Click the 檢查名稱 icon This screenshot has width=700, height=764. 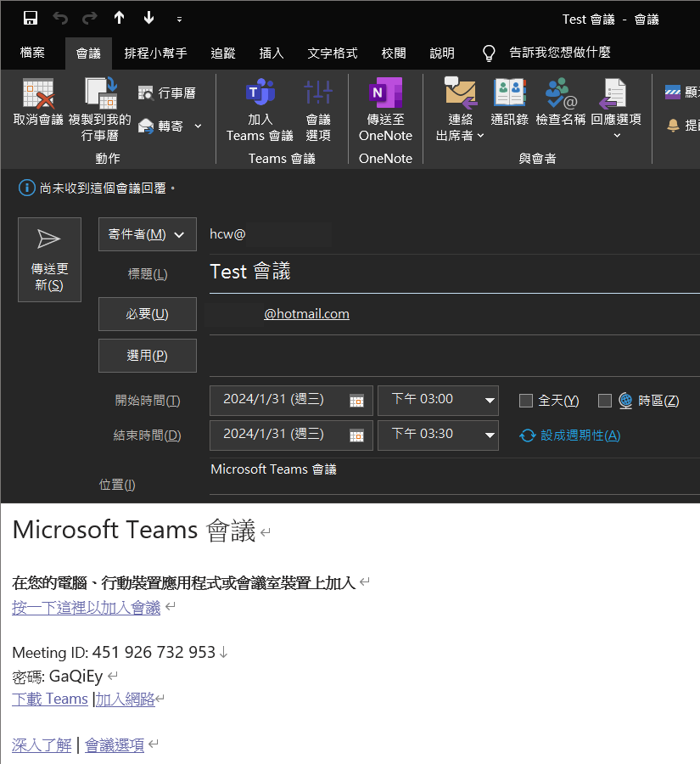tap(561, 93)
